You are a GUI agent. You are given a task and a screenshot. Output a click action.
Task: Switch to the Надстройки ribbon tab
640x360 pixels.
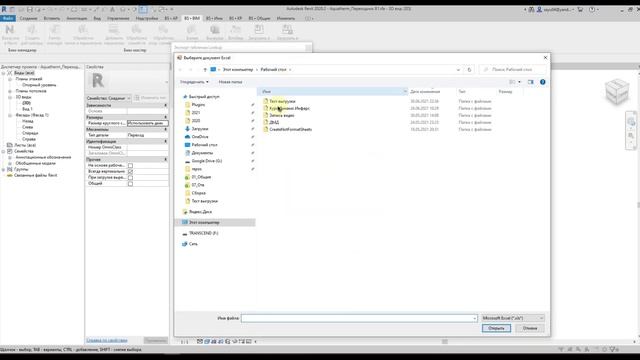147,18
